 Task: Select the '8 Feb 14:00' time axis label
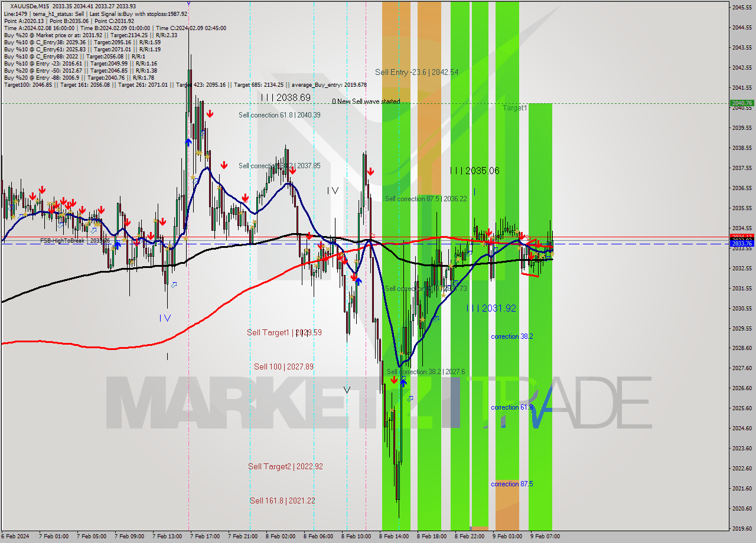click(393, 537)
